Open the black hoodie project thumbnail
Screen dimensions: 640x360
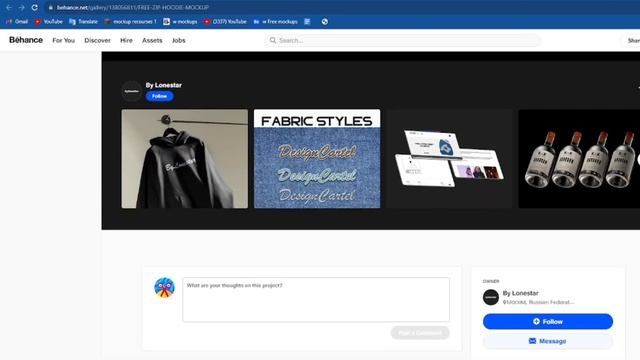[x=184, y=159]
